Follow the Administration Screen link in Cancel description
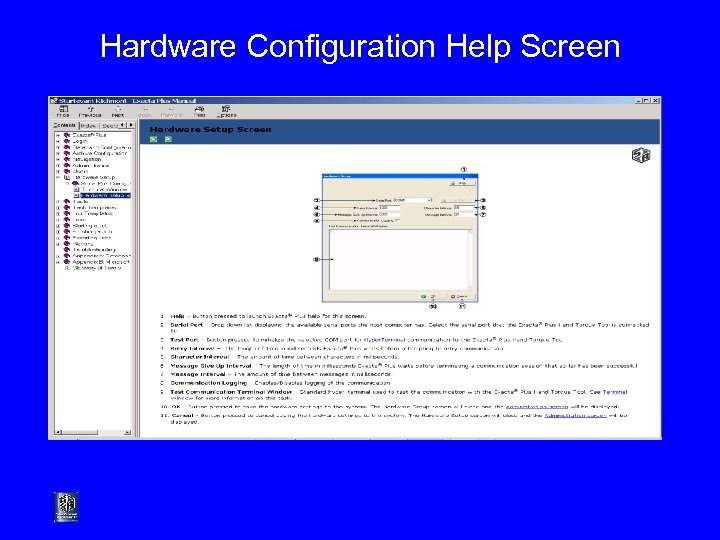 [575, 415]
